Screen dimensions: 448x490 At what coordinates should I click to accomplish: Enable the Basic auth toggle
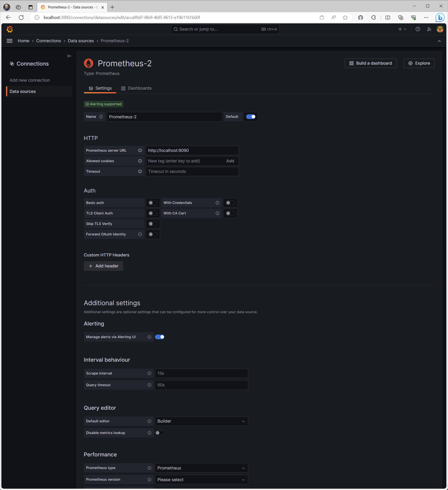coord(153,203)
